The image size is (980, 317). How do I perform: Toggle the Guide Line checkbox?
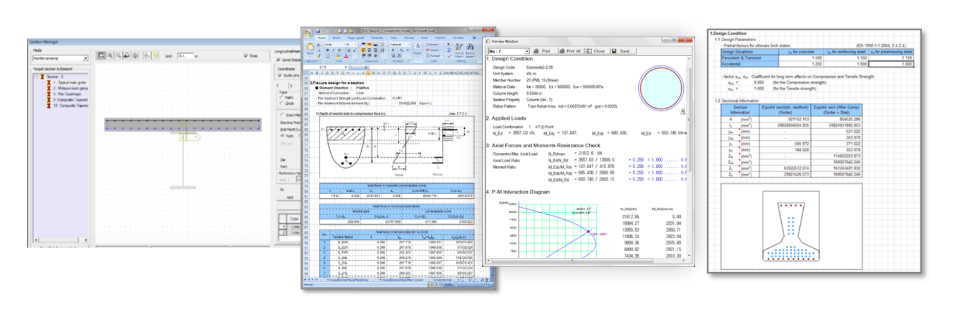280,75
